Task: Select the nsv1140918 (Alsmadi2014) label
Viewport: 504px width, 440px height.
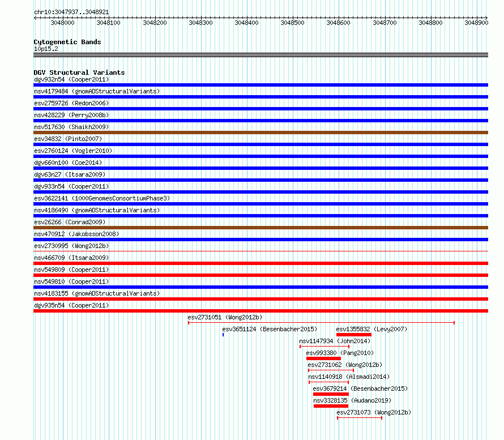Action: (349, 377)
